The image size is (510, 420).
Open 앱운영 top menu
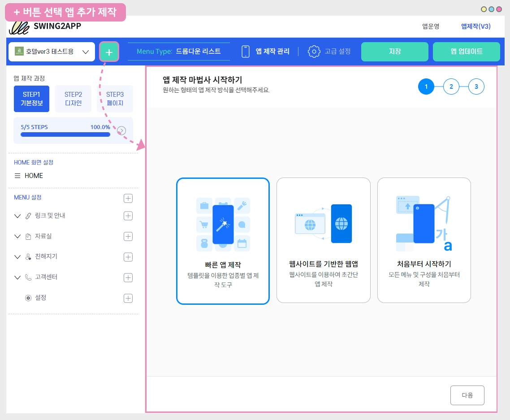[431, 26]
